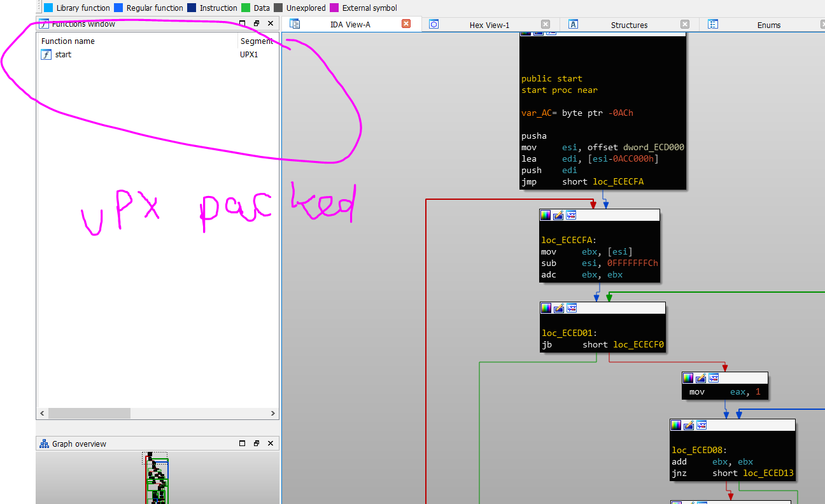The image size is (825, 504).
Task: Click group-nodes icon on 'mov eax, 1' block
Action: (x=714, y=378)
